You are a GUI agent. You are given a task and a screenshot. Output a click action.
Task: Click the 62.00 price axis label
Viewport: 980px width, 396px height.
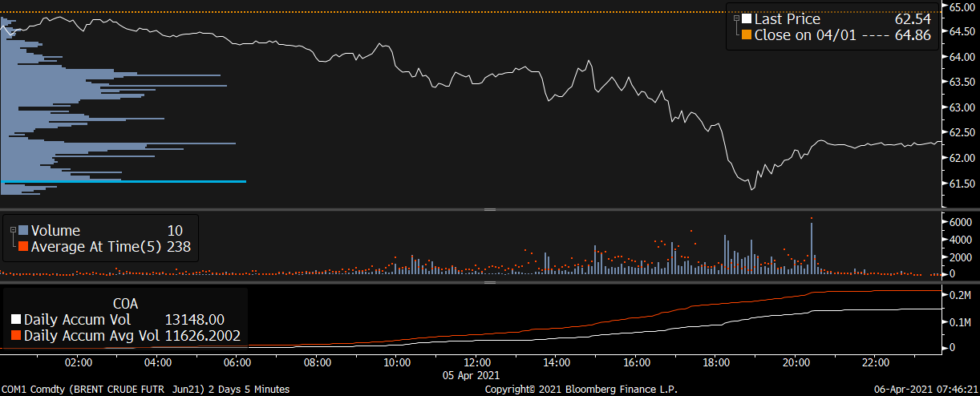[962, 158]
